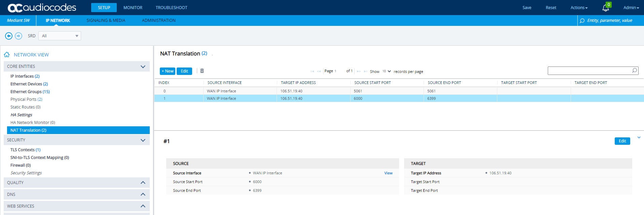Sort by Target IP Address column header
This screenshot has height=215, width=644.
(x=298, y=83)
